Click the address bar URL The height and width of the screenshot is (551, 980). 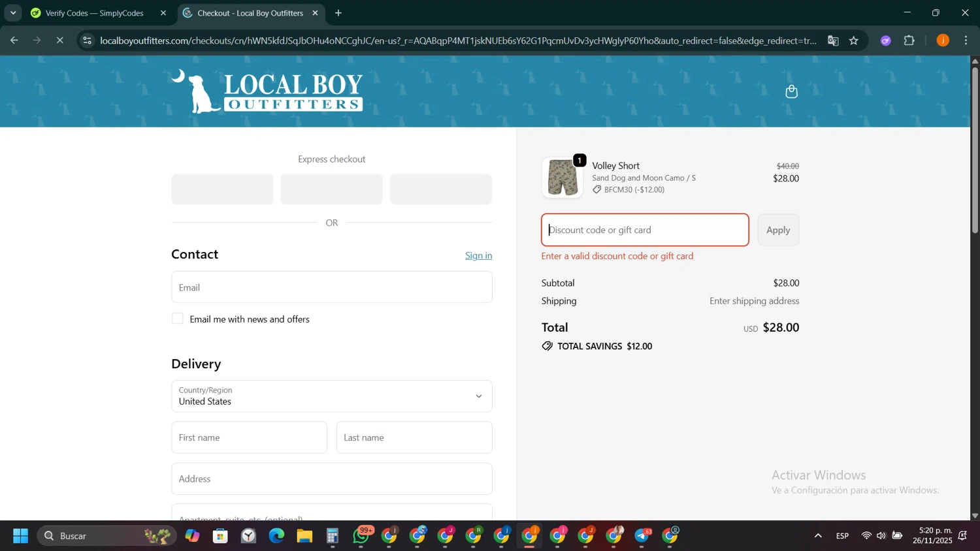pos(458,40)
